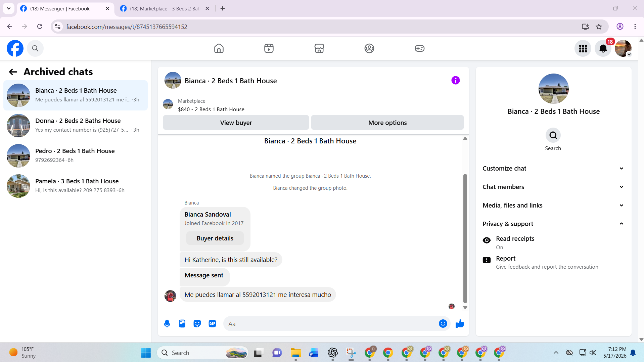This screenshot has height=362, width=644.
Task: Open account profile picture menu
Action: tap(623, 48)
